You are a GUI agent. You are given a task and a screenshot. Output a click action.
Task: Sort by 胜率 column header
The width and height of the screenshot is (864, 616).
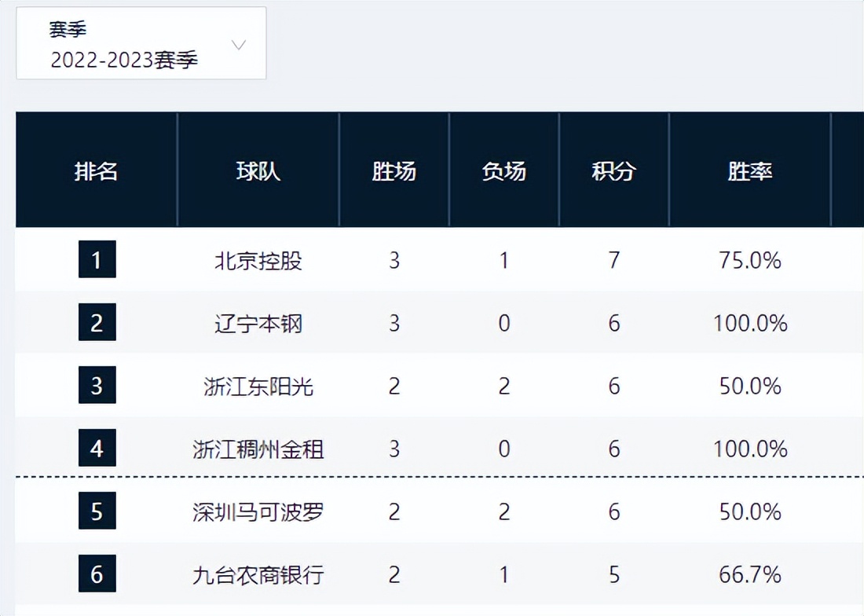pos(750,170)
